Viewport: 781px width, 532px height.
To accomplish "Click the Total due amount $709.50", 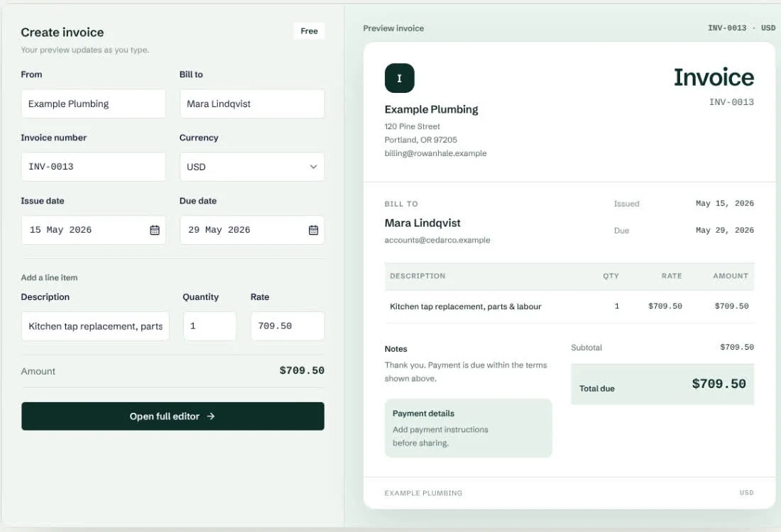I will [719, 384].
